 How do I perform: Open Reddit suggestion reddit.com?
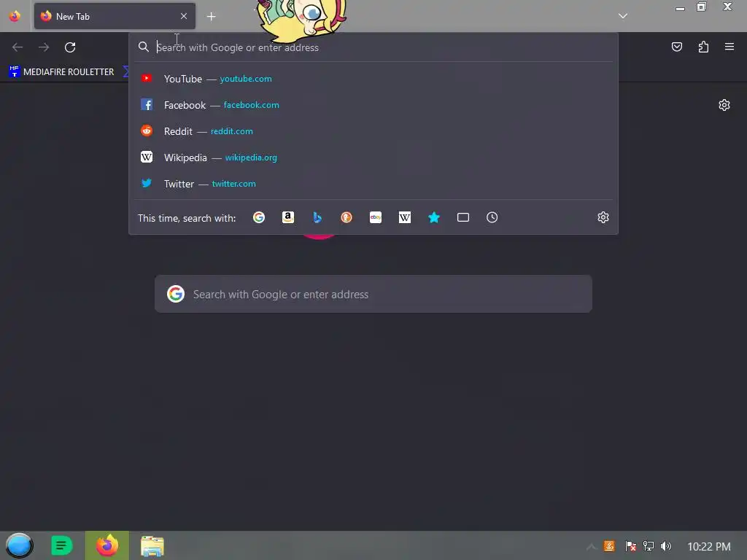(373, 131)
